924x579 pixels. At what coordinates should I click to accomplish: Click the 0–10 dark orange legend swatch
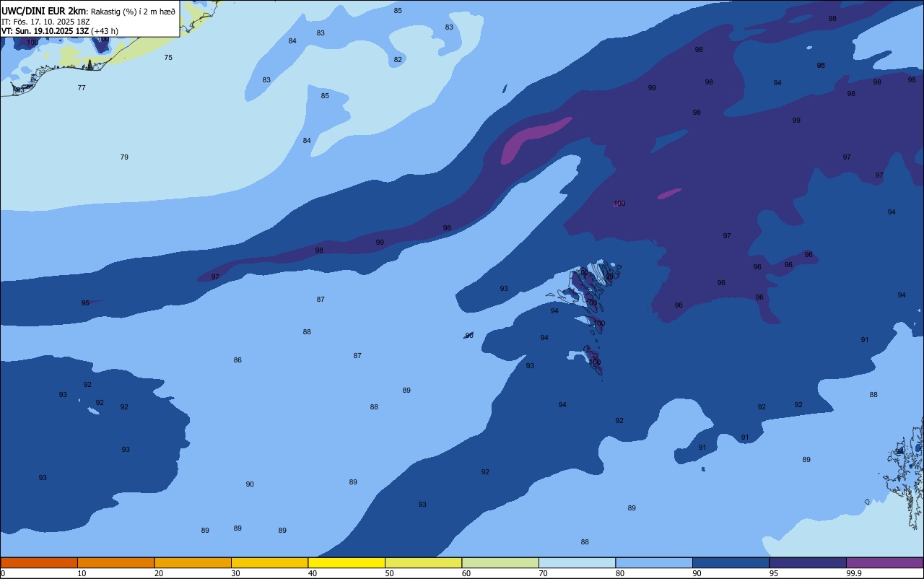pos(39,562)
